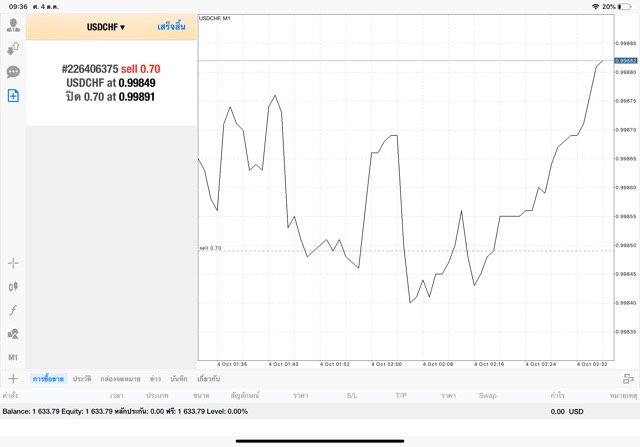Tap the layout toggle icon at far right
This screenshot has width=640, height=447.
(628, 379)
